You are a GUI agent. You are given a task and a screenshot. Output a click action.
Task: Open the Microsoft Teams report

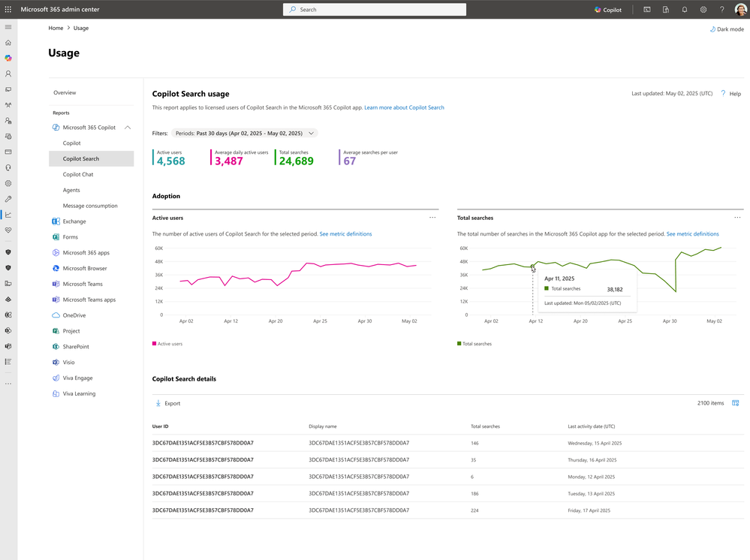[83, 284]
